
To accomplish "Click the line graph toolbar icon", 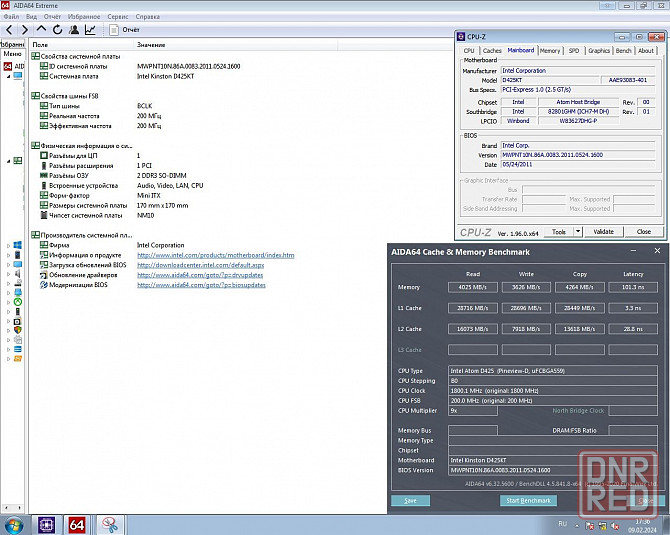I will tap(90, 30).
